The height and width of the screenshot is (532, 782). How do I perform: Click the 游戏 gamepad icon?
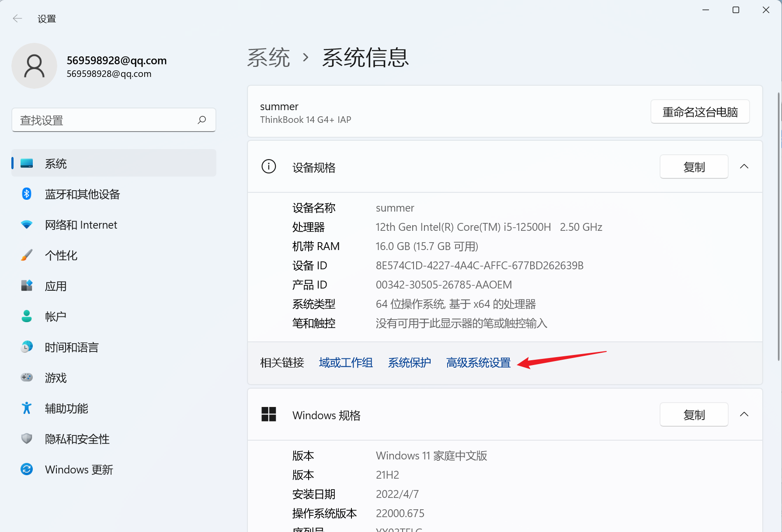point(27,377)
